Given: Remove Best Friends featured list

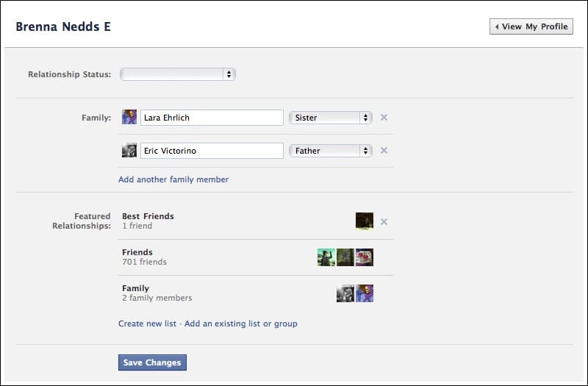Looking at the screenshot, I should (x=384, y=221).
